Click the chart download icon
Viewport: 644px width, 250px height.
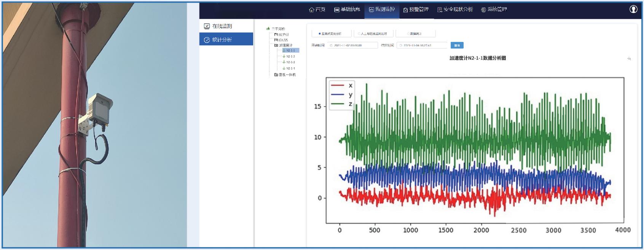click(x=629, y=59)
